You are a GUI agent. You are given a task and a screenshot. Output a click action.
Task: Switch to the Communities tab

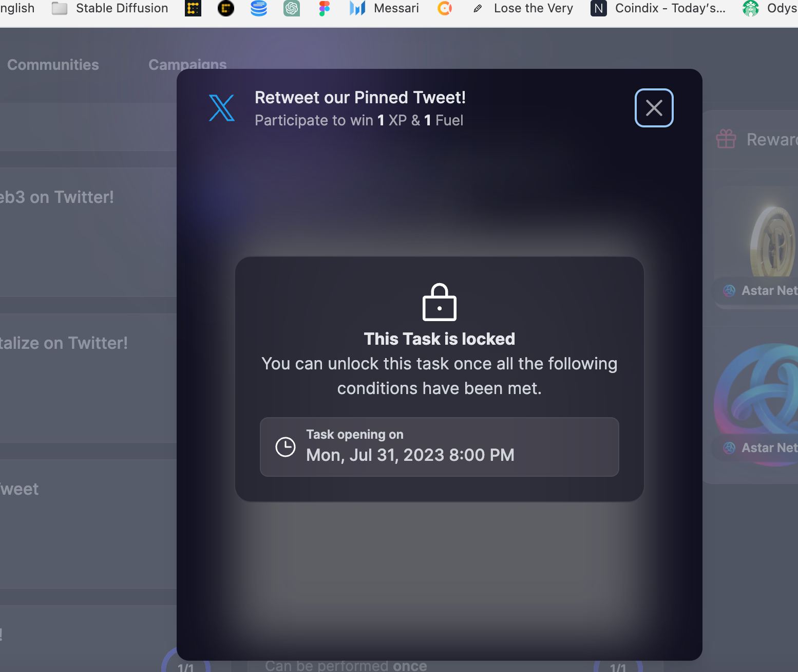click(53, 65)
